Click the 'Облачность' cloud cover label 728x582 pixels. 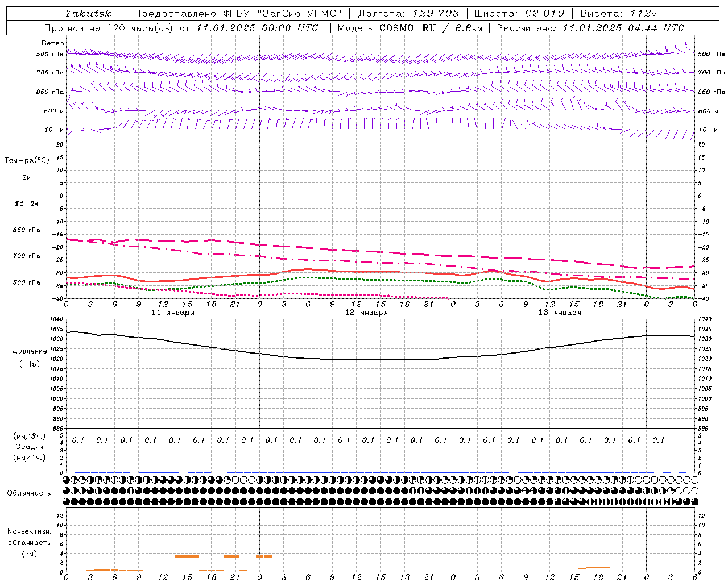29,493
